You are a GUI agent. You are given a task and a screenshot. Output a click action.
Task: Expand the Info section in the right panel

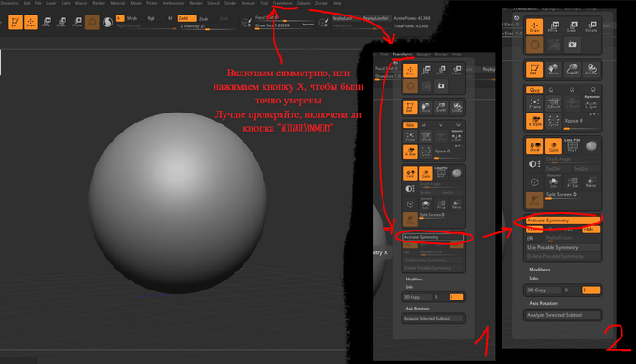click(535, 280)
